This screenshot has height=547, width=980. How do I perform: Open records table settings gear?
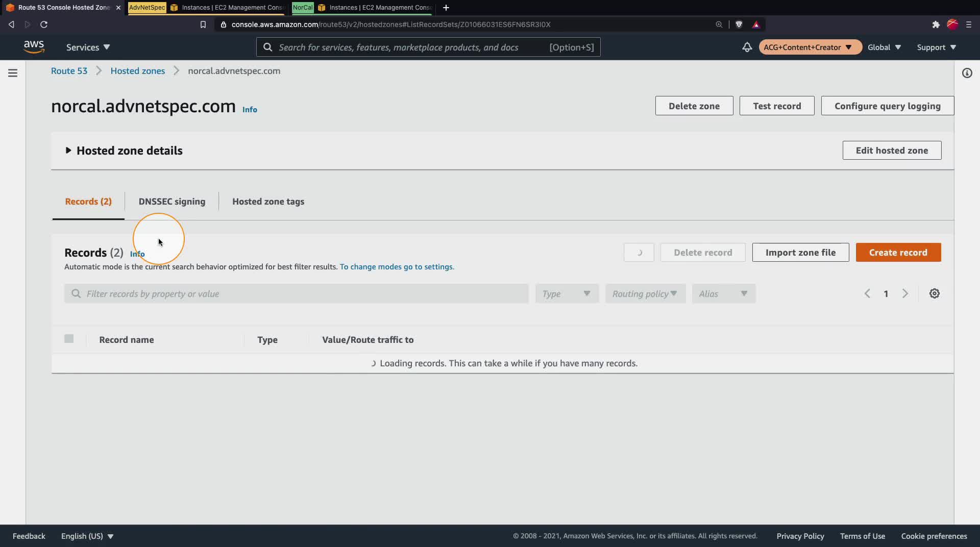(x=934, y=293)
